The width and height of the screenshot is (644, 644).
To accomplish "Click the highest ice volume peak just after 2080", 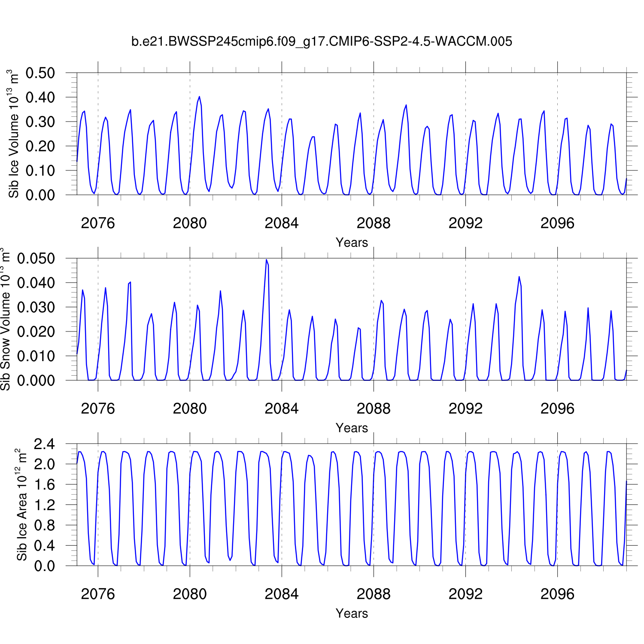I will [x=199, y=97].
